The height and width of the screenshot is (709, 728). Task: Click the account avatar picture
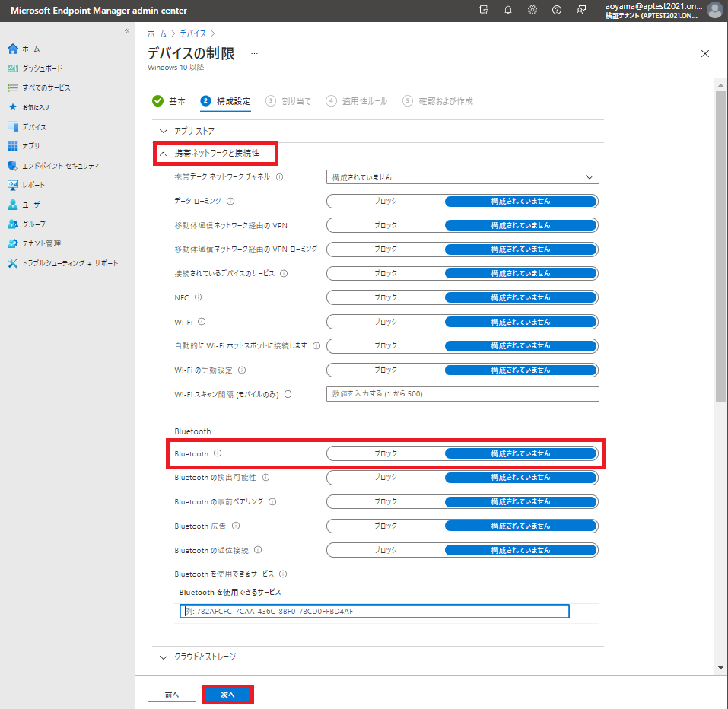(x=714, y=10)
